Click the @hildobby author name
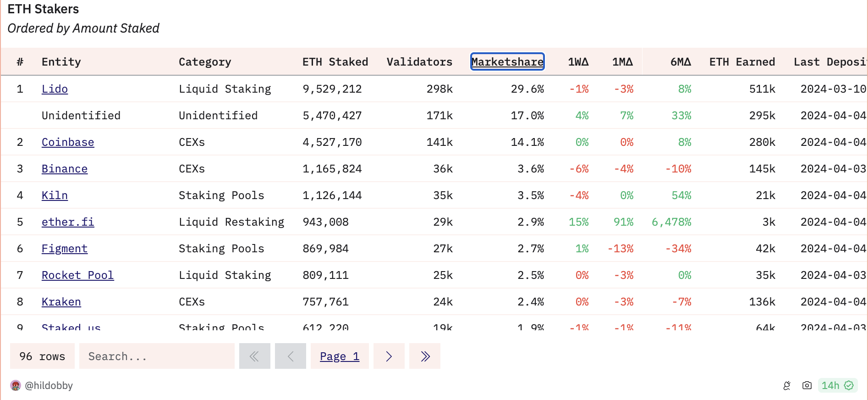The image size is (868, 400). 49,386
